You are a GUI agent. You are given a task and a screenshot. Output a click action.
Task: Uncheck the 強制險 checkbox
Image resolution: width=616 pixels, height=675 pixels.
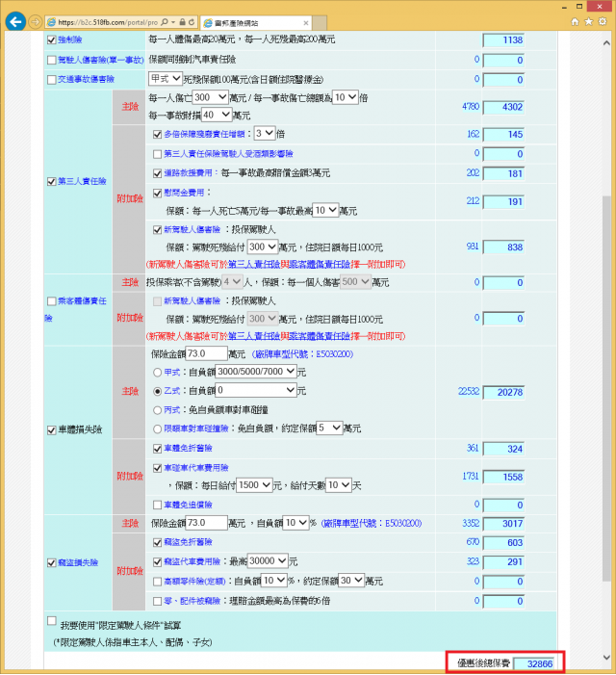click(x=52, y=40)
